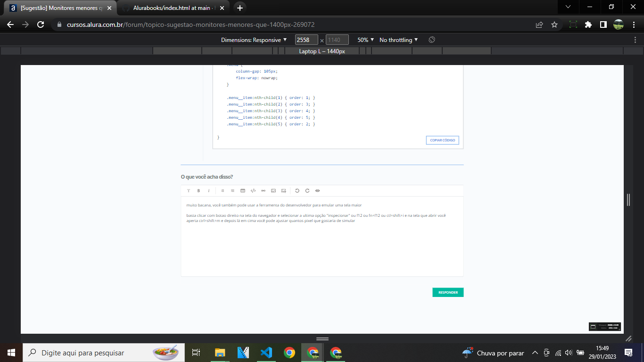This screenshot has width=644, height=362.
Task: Switch to the Alurabooks/index.html tab
Action: [172, 8]
